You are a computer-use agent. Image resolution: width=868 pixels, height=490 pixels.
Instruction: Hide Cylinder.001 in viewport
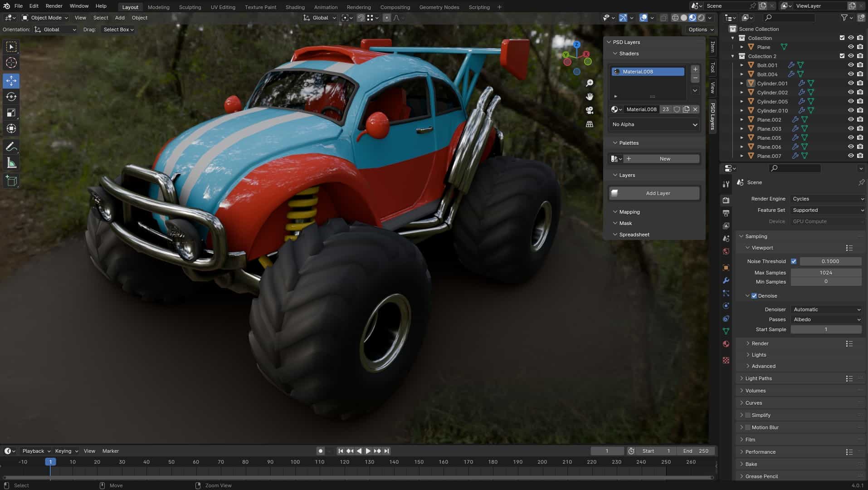(851, 83)
